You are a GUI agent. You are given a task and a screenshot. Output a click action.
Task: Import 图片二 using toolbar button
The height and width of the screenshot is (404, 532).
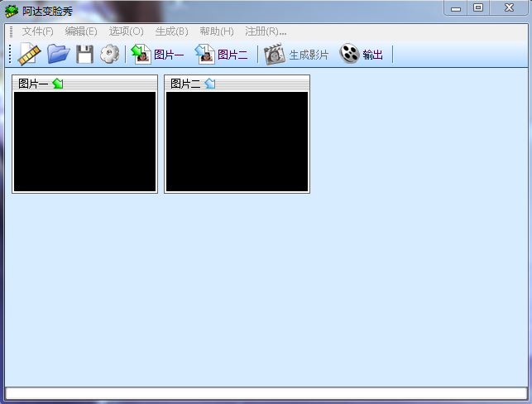tap(221, 55)
